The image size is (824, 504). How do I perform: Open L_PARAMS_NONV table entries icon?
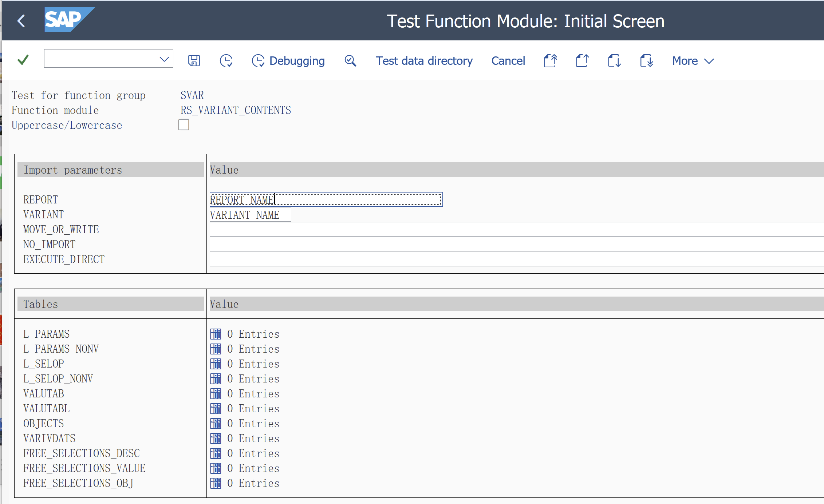(x=216, y=349)
